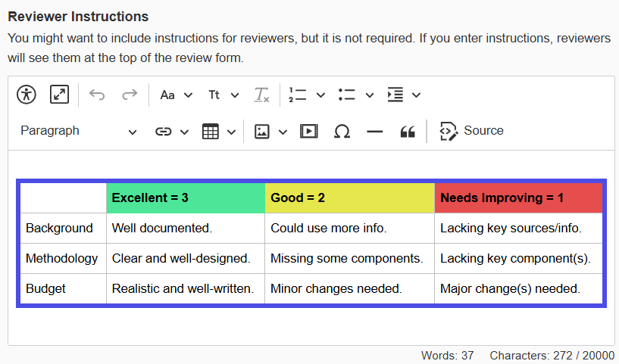Image resolution: width=619 pixels, height=364 pixels.
Task: Click the 'Lacking key sources/info.' cell
Action: tap(519, 229)
